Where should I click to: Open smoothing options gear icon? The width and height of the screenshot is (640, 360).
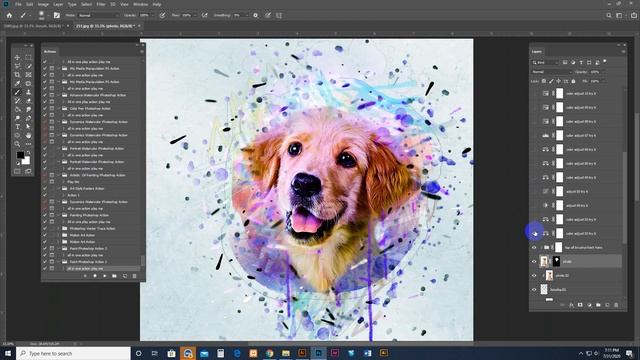[x=256, y=15]
